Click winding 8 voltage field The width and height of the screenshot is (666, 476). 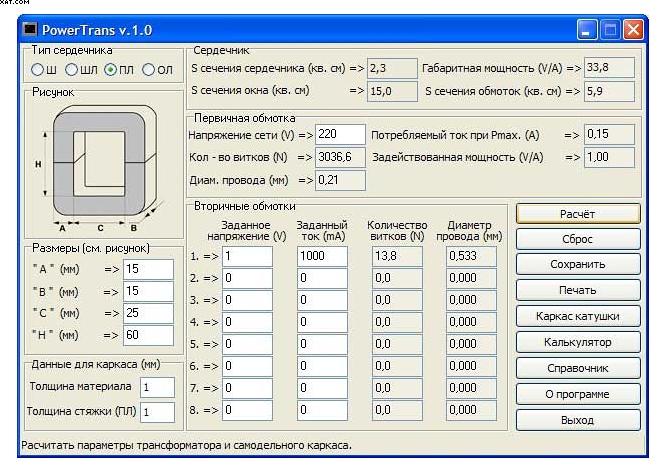click(x=247, y=411)
